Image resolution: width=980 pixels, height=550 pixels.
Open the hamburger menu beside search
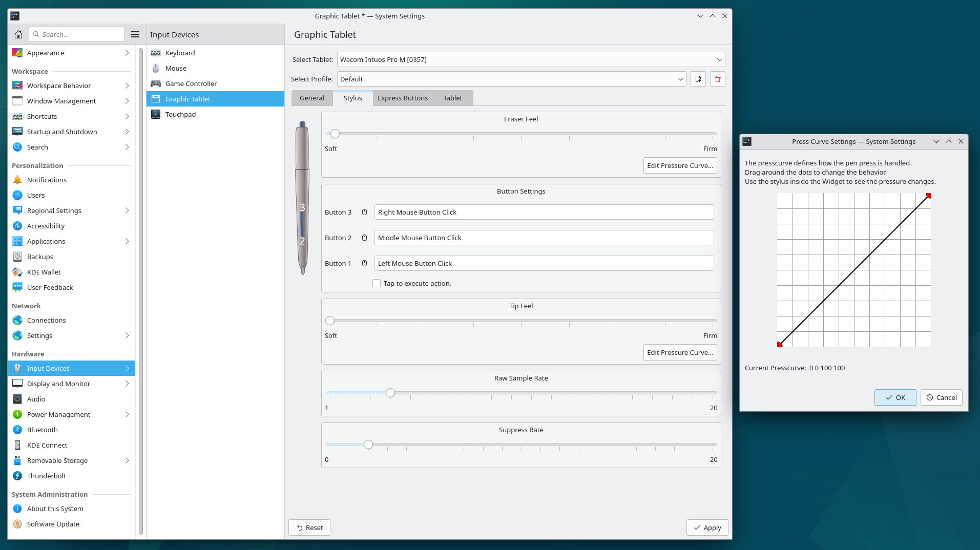point(135,34)
